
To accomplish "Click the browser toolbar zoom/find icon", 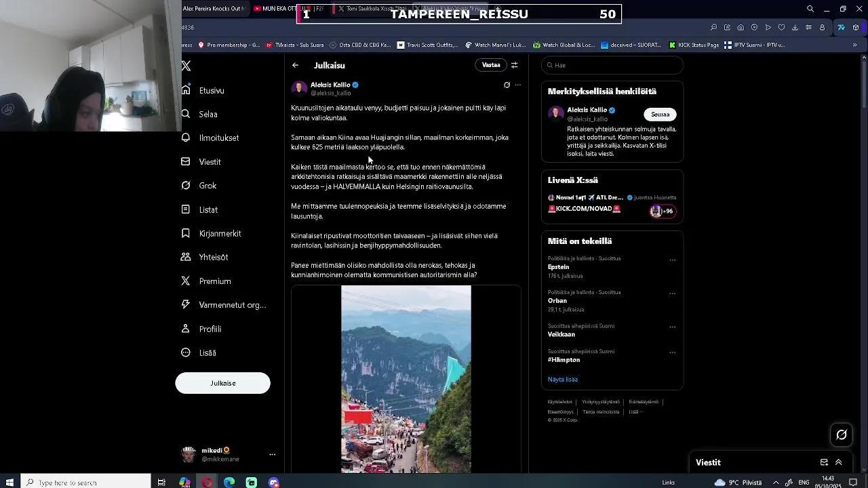I will click(713, 28).
